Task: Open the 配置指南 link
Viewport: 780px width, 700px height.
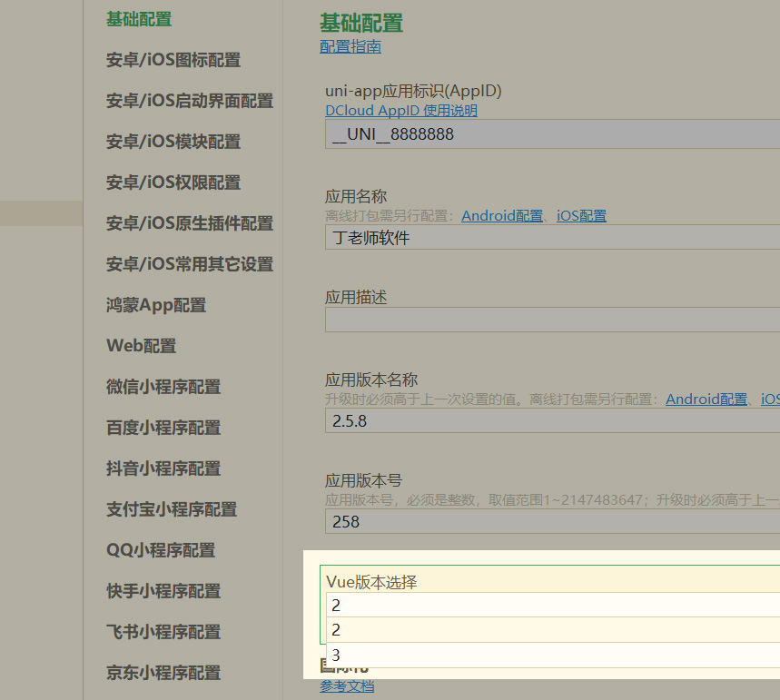Action: click(x=350, y=46)
